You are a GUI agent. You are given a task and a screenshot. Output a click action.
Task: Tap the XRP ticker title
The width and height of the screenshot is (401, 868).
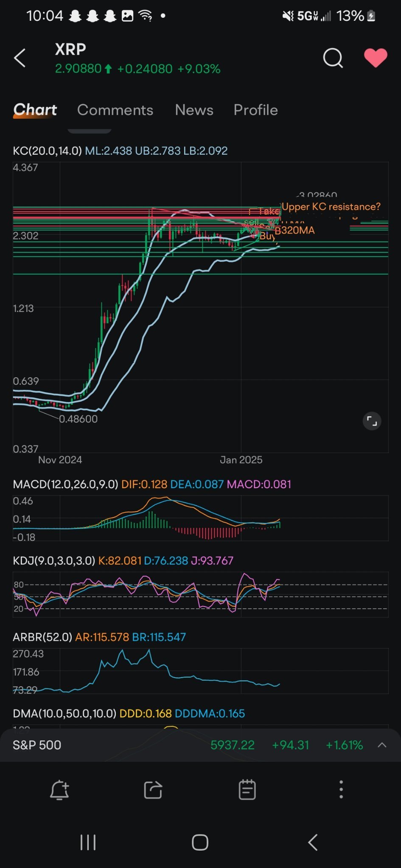tap(70, 50)
